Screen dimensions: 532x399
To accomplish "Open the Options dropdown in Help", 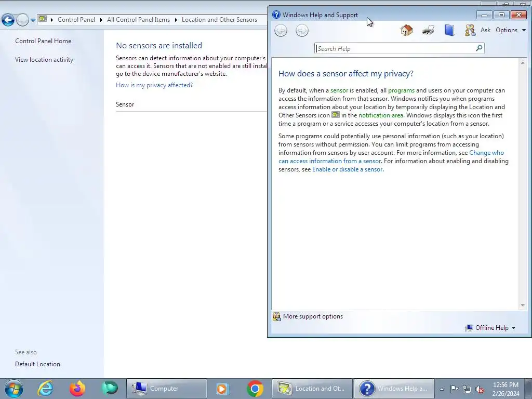I will pos(511,30).
